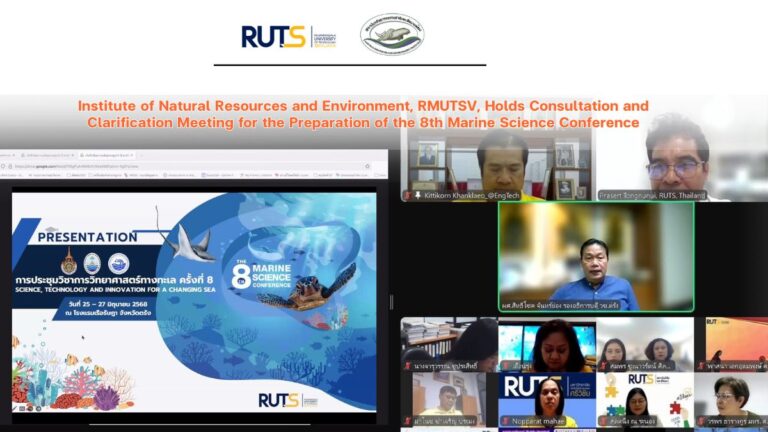
Task: Select the two-women participant video tile
Action: [645, 344]
